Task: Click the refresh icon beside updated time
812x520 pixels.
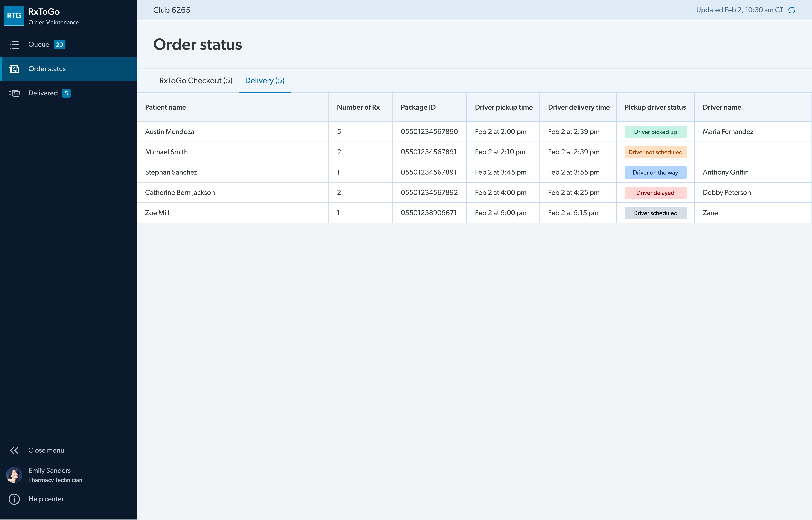Action: coord(791,10)
